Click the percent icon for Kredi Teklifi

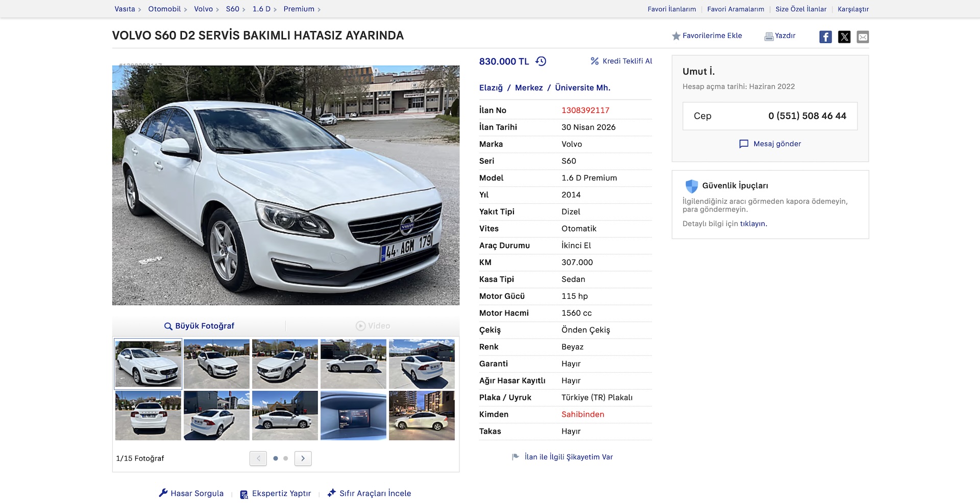pos(595,61)
